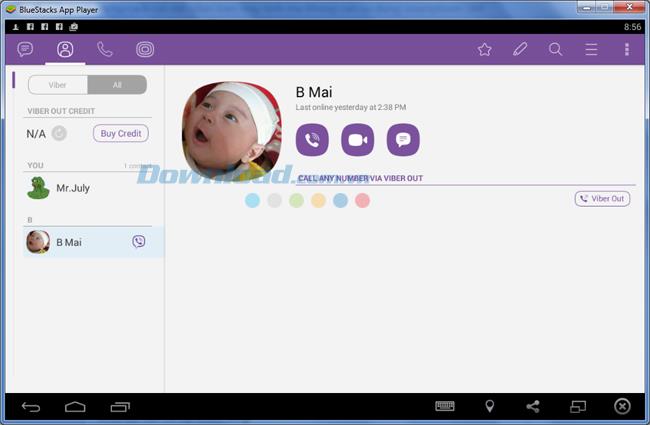Open the Public Chats icon

[x=145, y=49]
